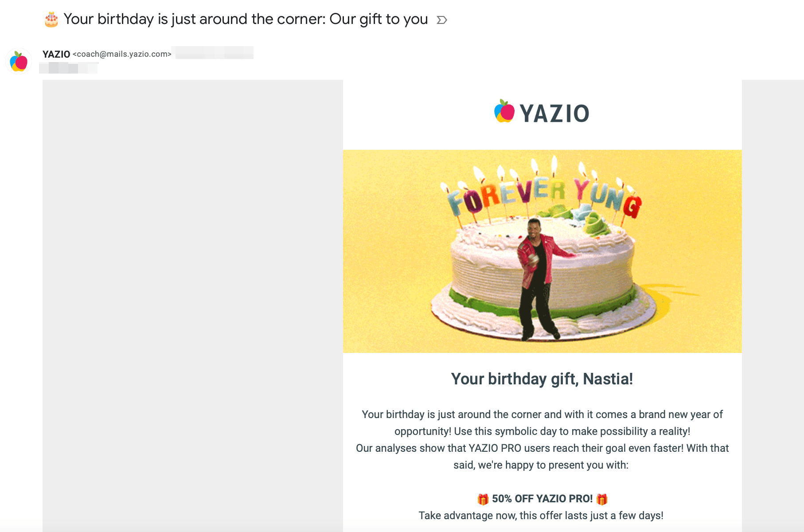Click the gift emoji after YAZIO PRO!
The width and height of the screenshot is (804, 532).
601,499
